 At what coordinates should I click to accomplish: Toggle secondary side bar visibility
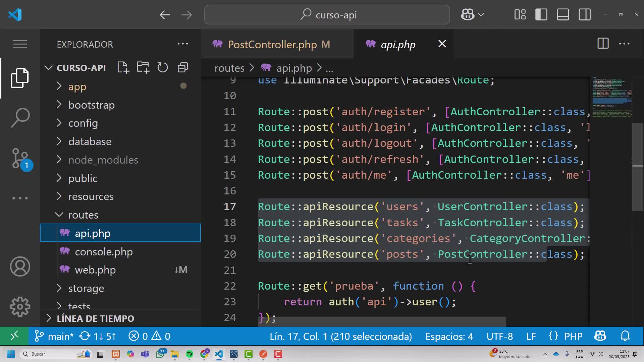pyautogui.click(x=585, y=15)
